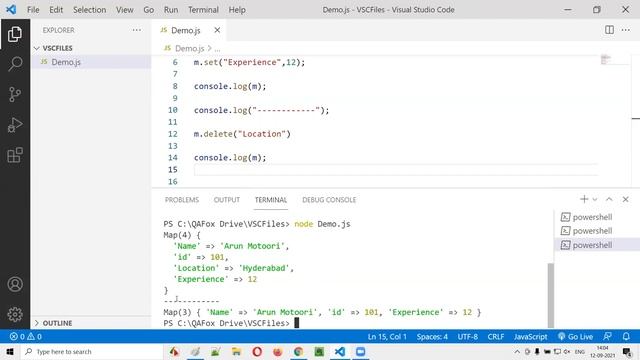Close the Demo.js editor tab
This screenshot has width=640, height=360.
(x=217, y=30)
